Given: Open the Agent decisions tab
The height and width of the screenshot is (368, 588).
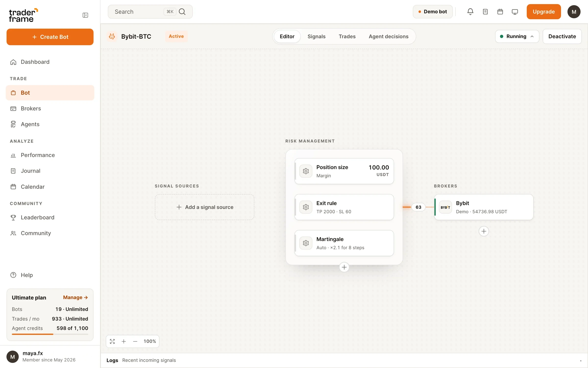Looking at the screenshot, I should coord(388,36).
